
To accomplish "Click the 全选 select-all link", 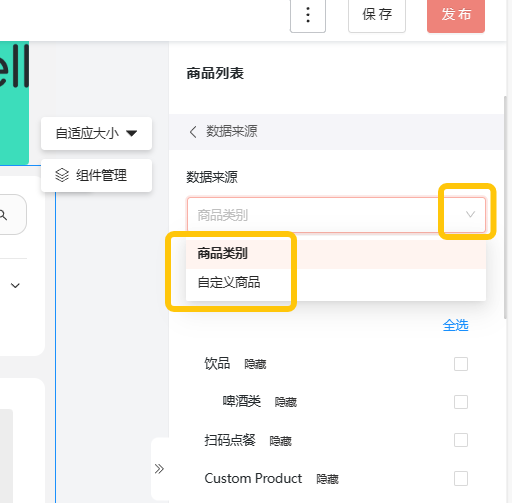I will (455, 325).
